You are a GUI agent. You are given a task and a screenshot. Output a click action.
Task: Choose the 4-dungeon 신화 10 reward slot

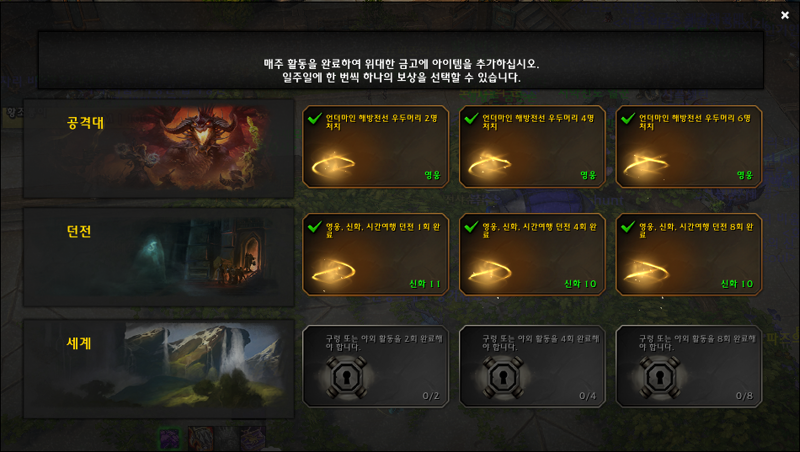pos(532,255)
